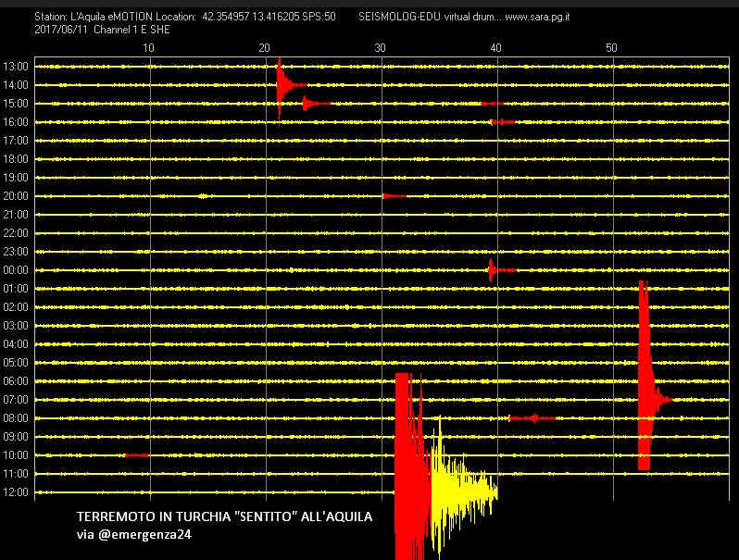Image resolution: width=739 pixels, height=560 pixels.
Task: Click the 50 minute axis label
Action: 611,48
